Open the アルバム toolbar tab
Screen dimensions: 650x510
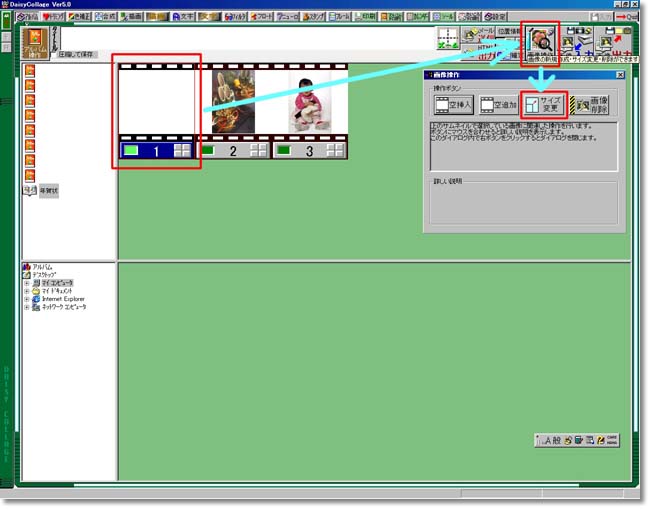[27, 17]
